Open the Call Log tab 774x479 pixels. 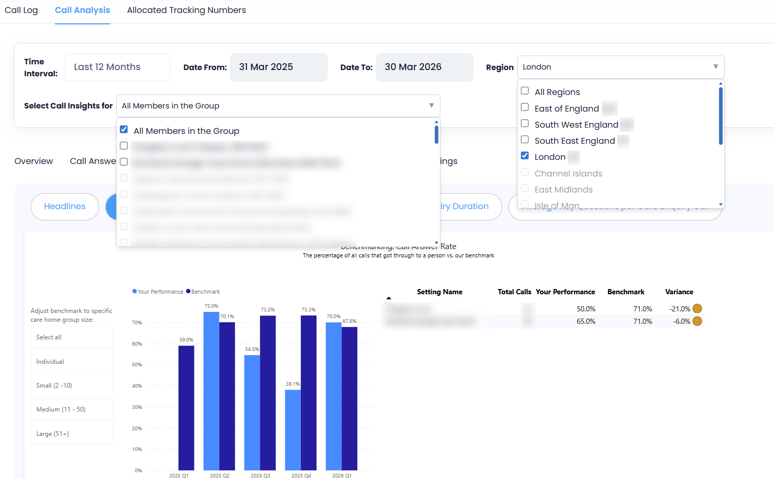(x=21, y=10)
